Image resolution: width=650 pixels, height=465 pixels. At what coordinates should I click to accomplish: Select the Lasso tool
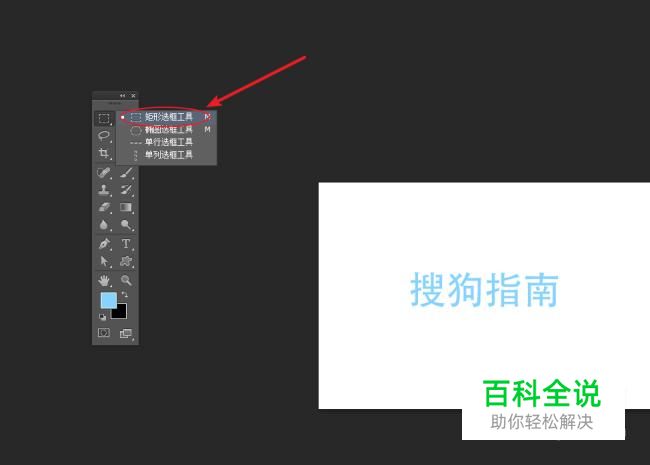click(x=104, y=136)
